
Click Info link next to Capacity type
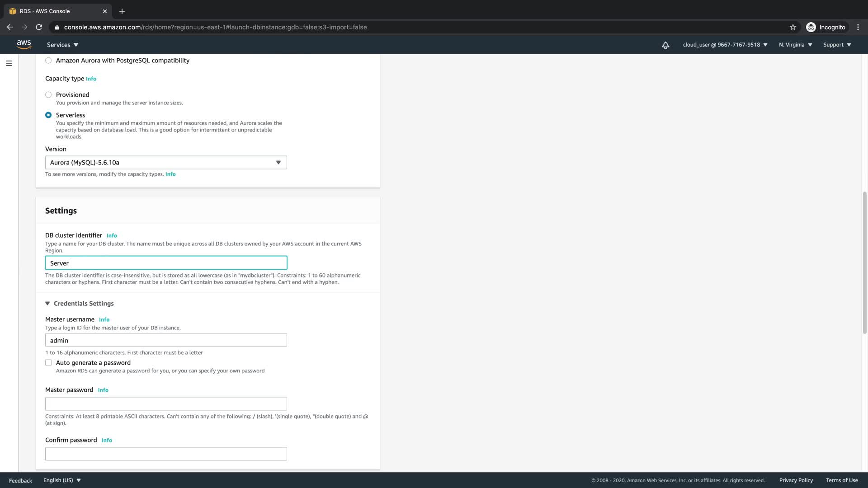(91, 79)
